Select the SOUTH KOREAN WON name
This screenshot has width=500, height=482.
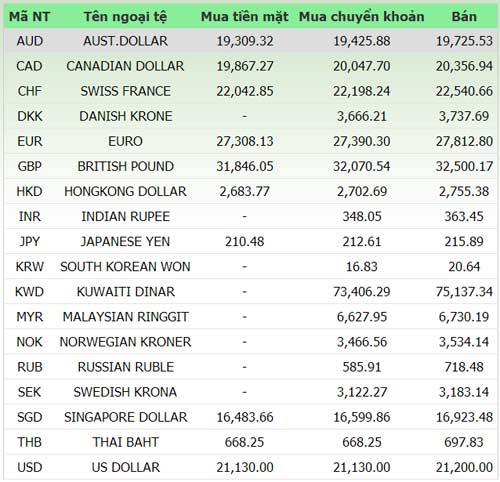click(125, 267)
